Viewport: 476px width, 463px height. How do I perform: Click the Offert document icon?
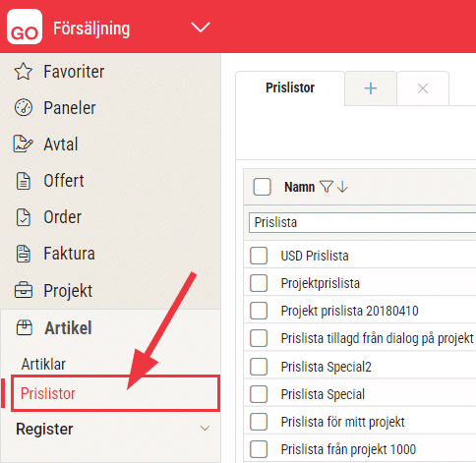24,181
